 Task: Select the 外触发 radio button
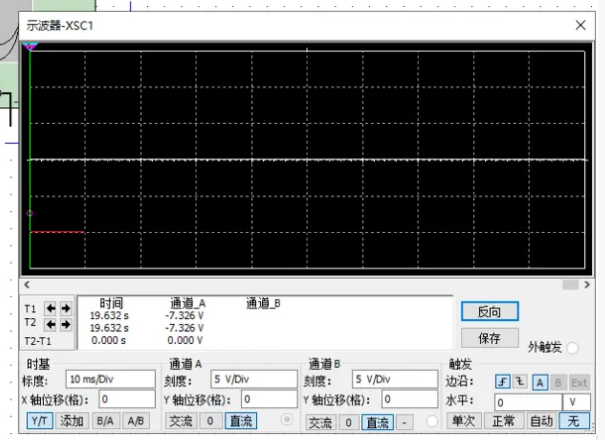tap(573, 348)
